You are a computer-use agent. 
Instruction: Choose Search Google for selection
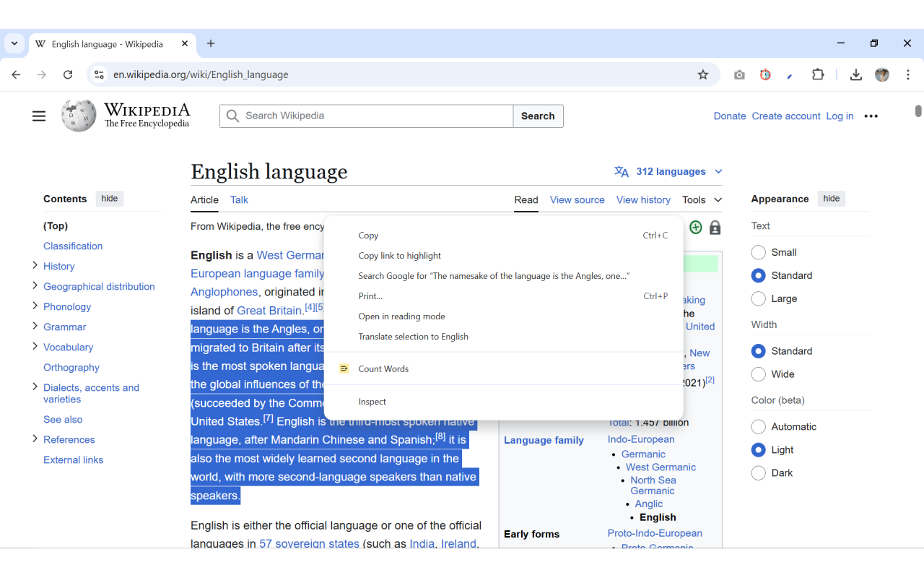point(504,276)
